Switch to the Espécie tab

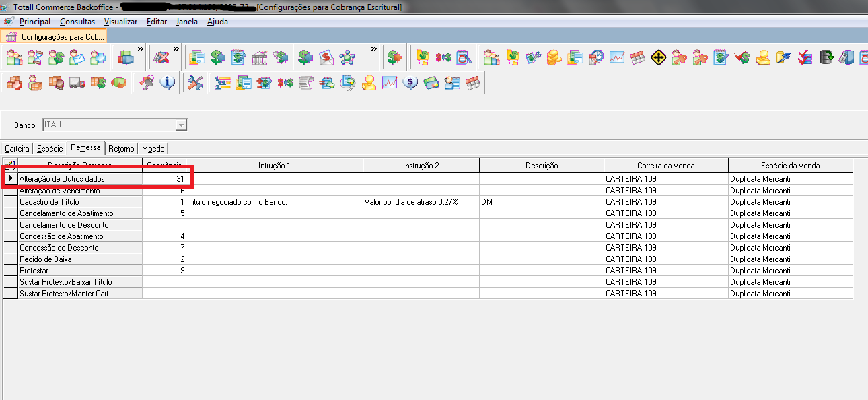tap(50, 149)
